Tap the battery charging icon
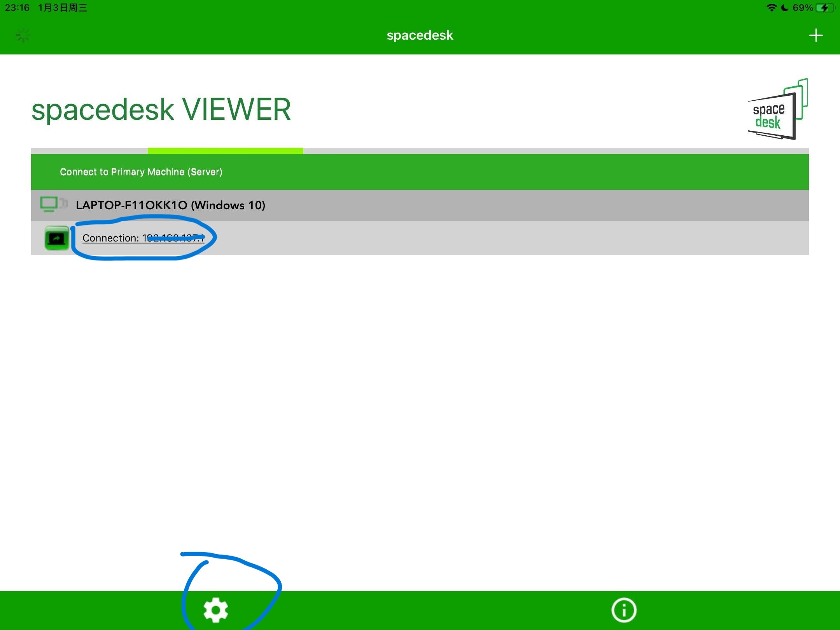The image size is (840, 630). (x=825, y=8)
